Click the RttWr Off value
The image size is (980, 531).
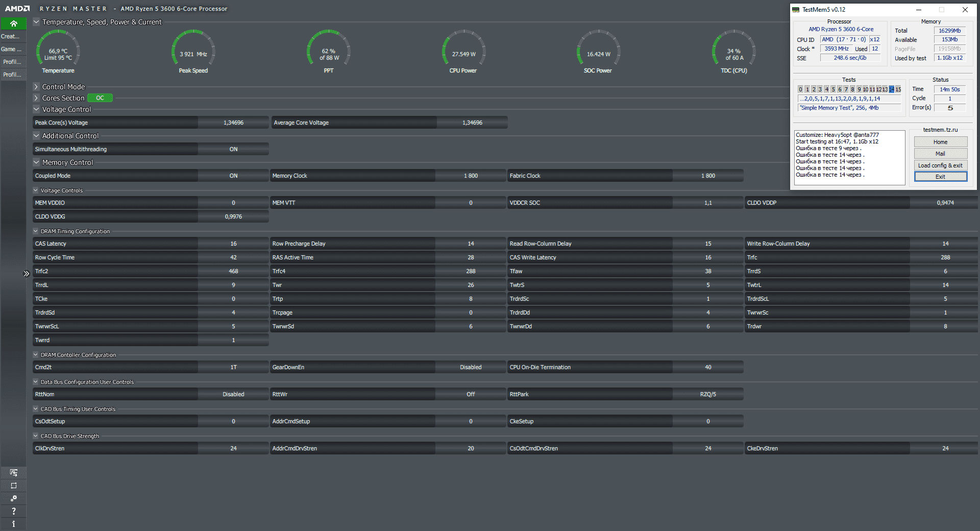click(471, 394)
